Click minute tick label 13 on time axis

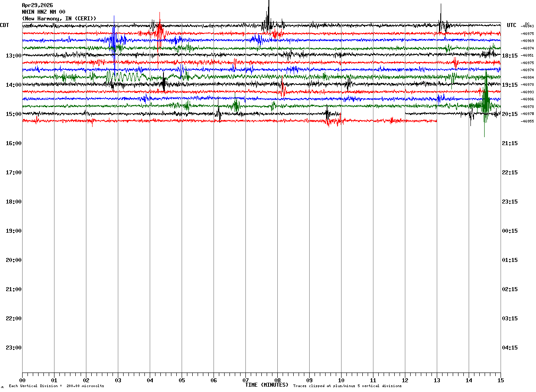pos(437,380)
